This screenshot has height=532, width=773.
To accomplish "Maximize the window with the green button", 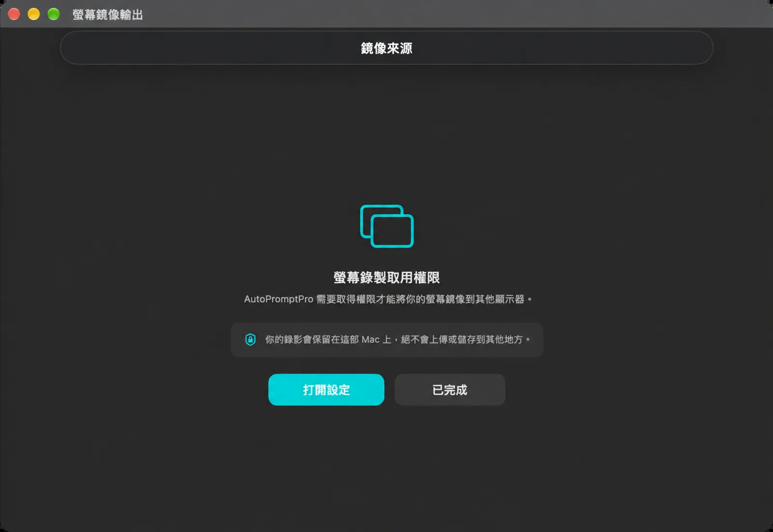I will [54, 14].
